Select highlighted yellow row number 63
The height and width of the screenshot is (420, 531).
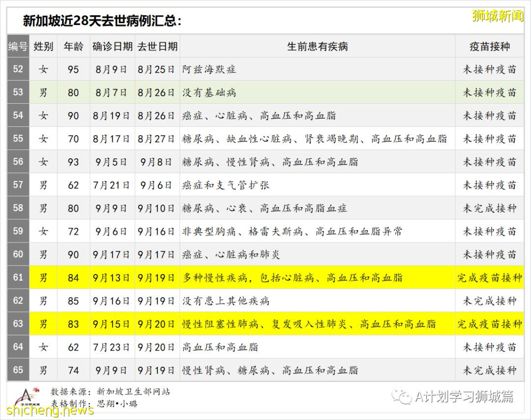coord(18,324)
